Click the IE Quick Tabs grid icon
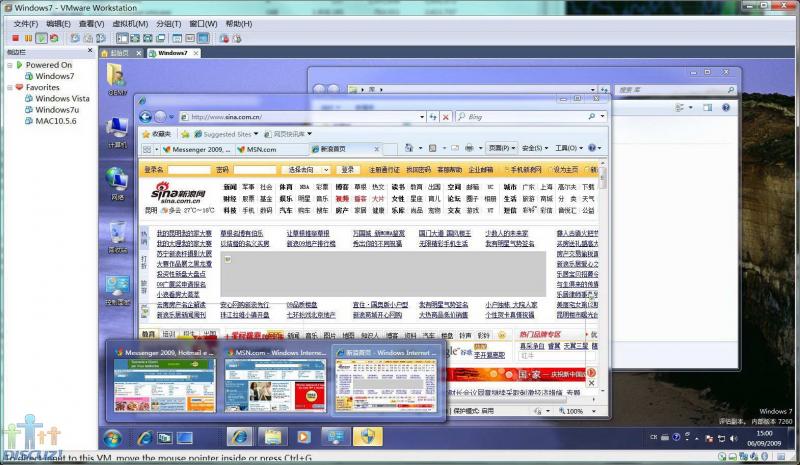800x465 pixels. [147, 149]
